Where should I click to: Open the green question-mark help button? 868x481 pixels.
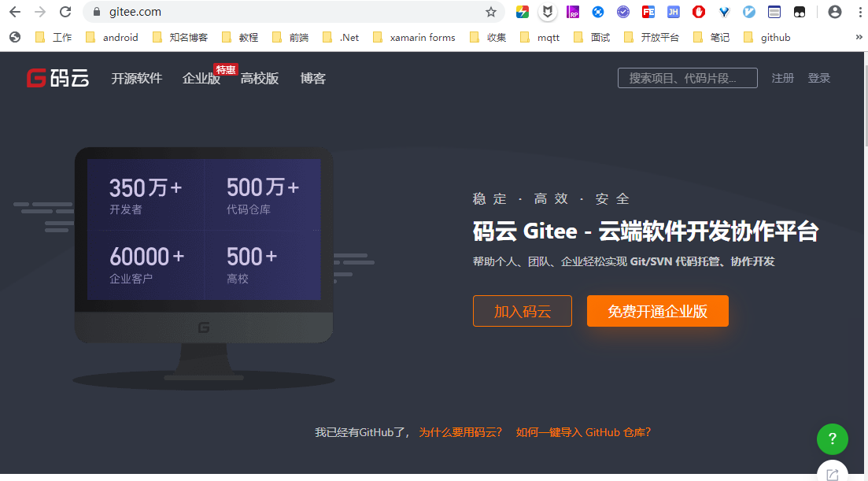(x=832, y=439)
